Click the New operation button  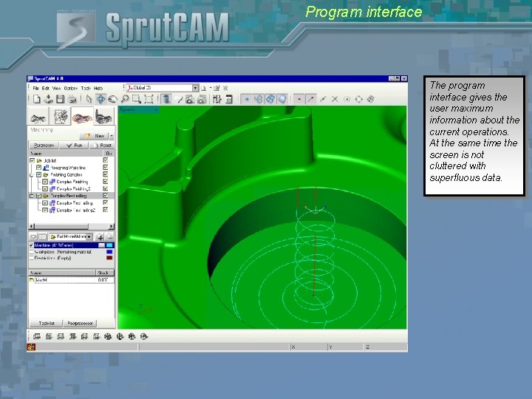[94, 136]
